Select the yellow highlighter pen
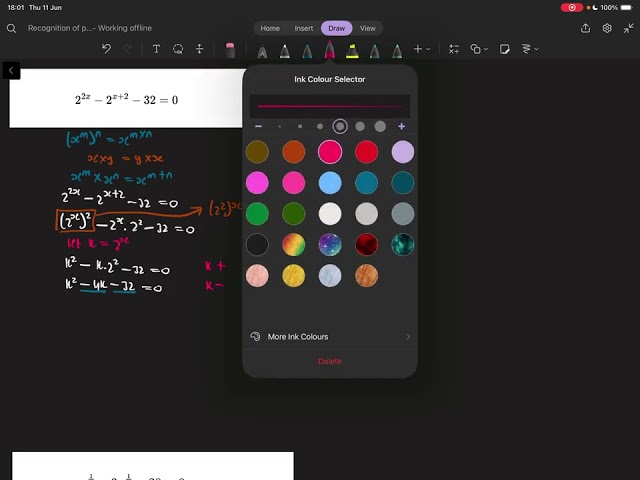 pyautogui.click(x=352, y=51)
